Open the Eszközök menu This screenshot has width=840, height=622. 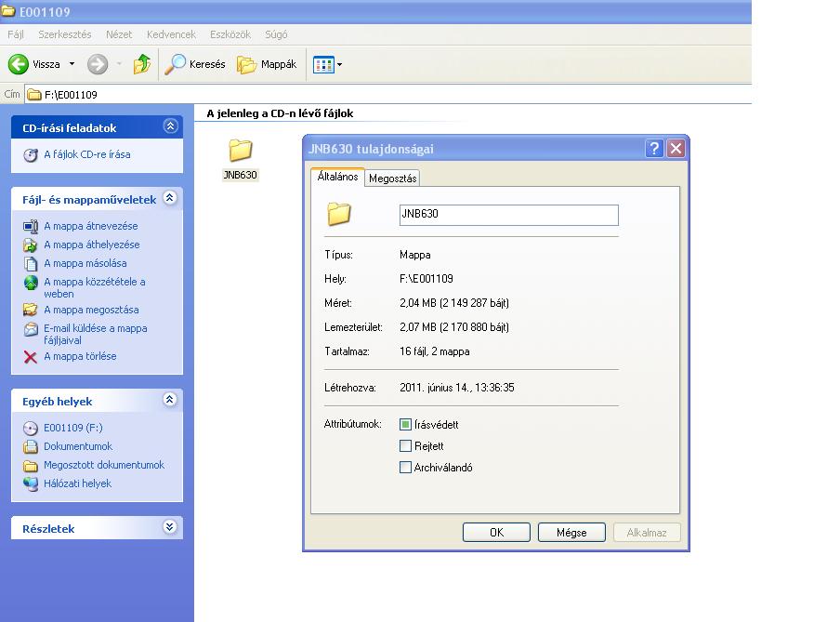230,34
